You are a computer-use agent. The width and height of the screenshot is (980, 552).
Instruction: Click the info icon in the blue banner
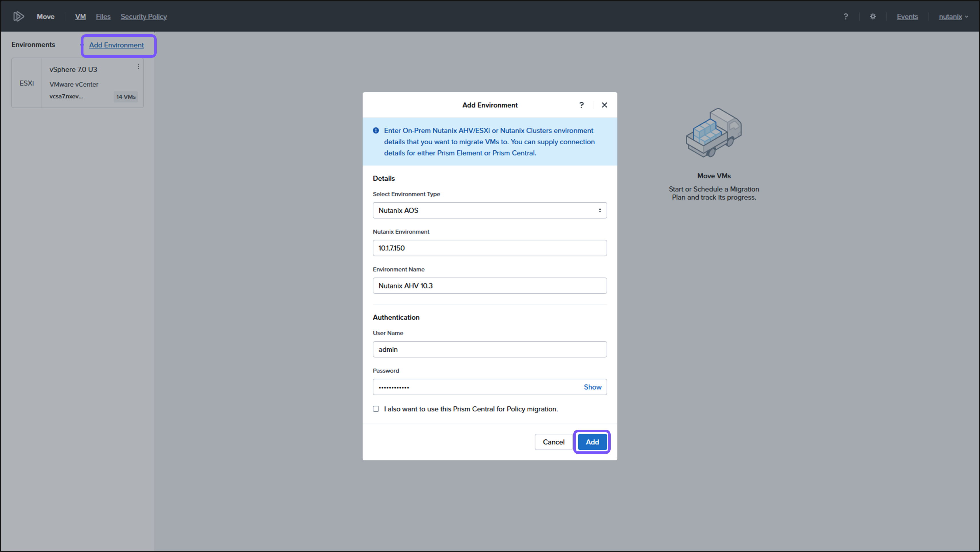point(375,130)
